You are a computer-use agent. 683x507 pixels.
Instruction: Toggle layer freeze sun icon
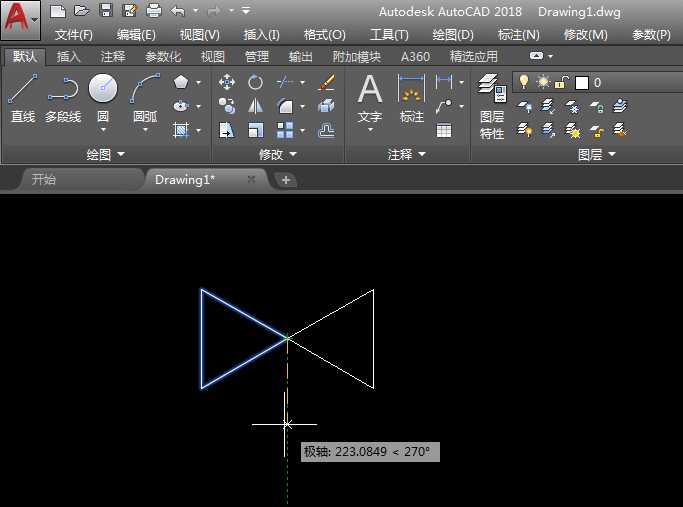coord(543,82)
